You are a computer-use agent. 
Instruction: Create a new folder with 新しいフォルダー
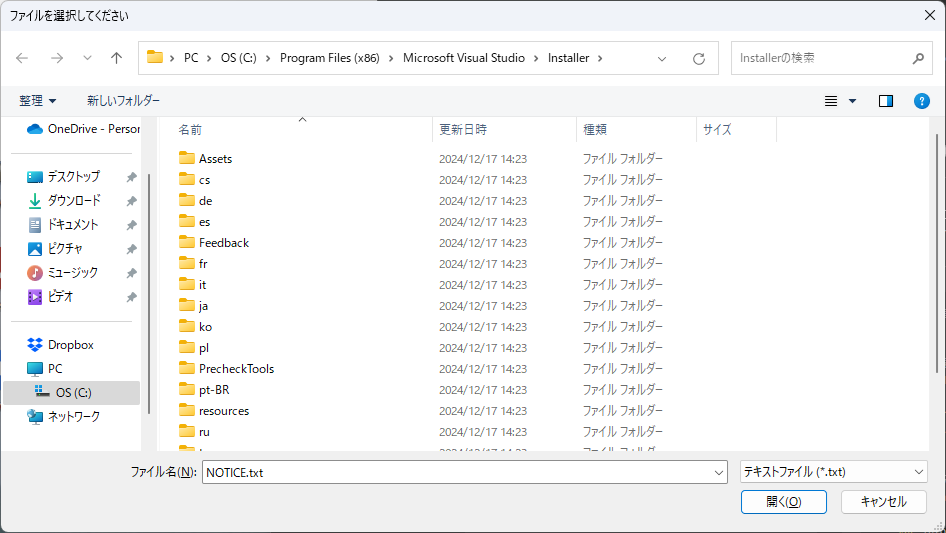click(x=123, y=101)
